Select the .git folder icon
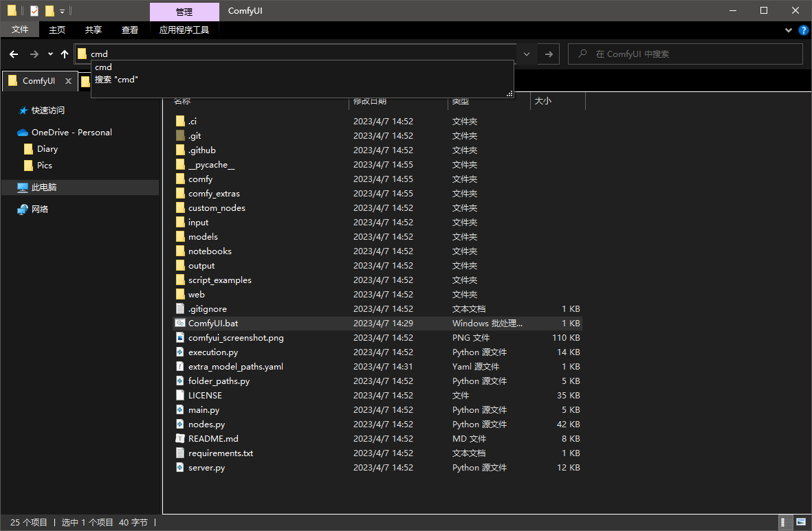The width and height of the screenshot is (812, 531). pyautogui.click(x=179, y=135)
